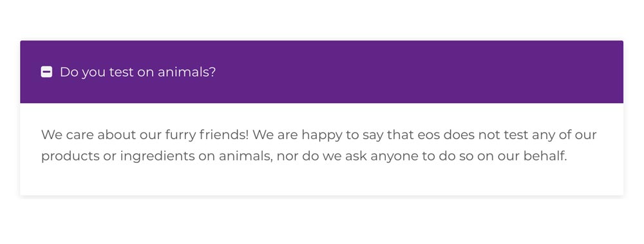Click the blank page area above purple header

click(x=321, y=20)
